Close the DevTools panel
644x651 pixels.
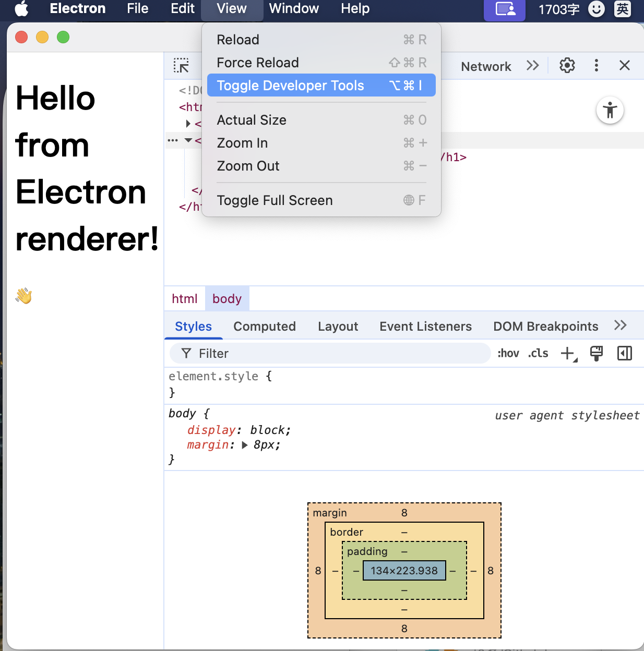click(x=624, y=65)
